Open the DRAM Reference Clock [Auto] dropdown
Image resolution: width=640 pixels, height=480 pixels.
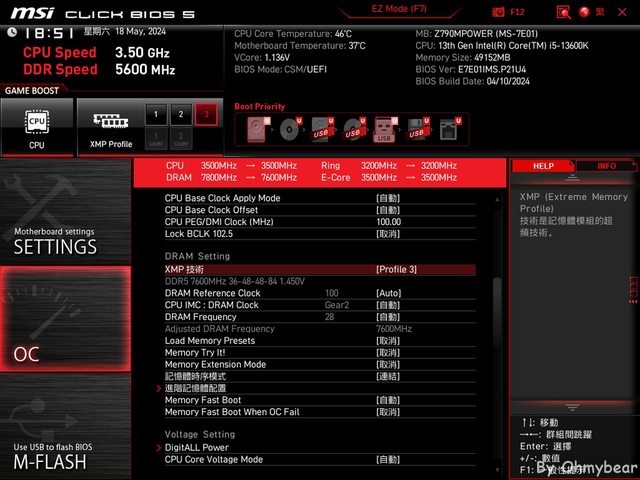click(x=388, y=293)
